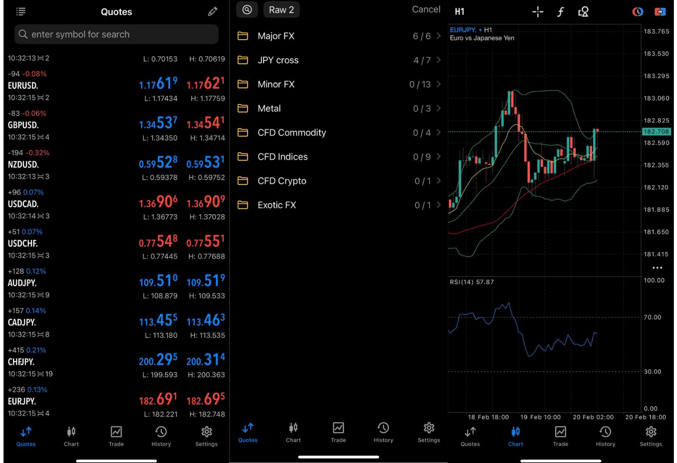Select the USDCAD quote row
This screenshot has height=463, width=677.
(117, 204)
